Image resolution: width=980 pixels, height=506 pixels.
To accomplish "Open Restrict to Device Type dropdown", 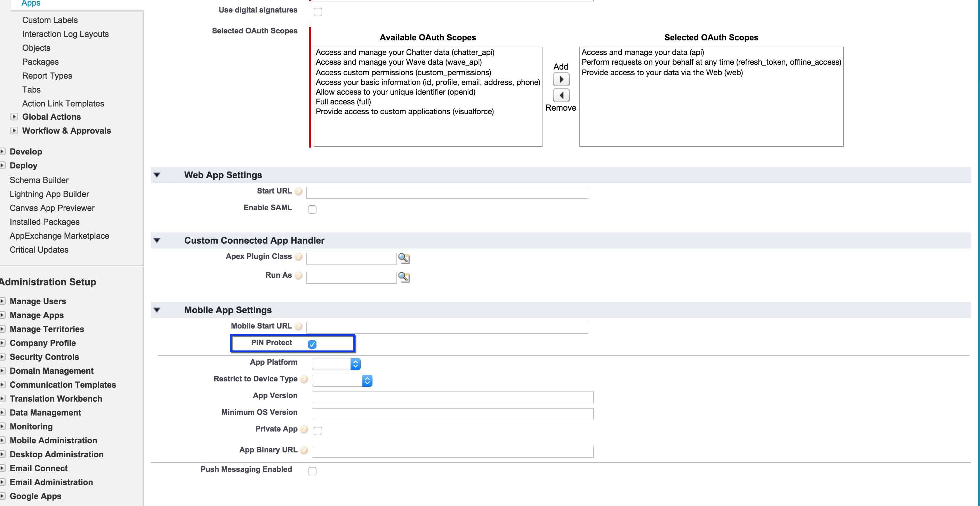I will tap(342, 381).
